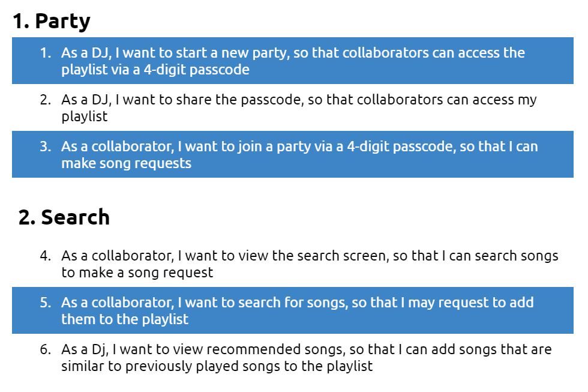The width and height of the screenshot is (588, 392).
Task: Click the word 'playlist' under share passcode story
Action: click(x=85, y=116)
